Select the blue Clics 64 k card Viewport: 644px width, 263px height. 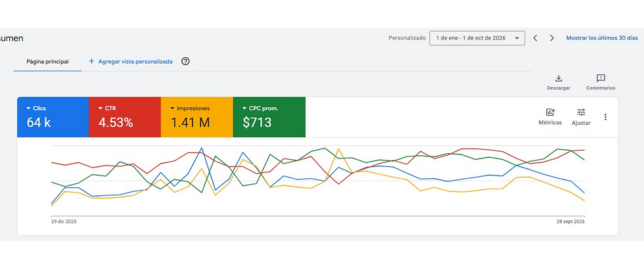pyautogui.click(x=53, y=117)
